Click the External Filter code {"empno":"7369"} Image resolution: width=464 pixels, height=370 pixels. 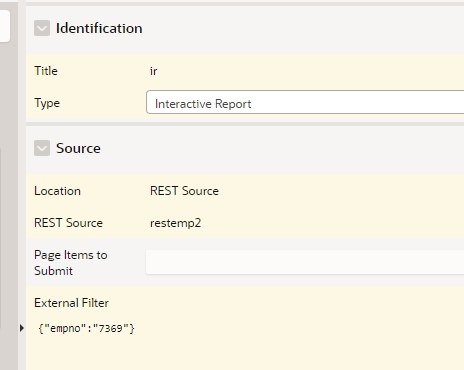click(x=86, y=328)
